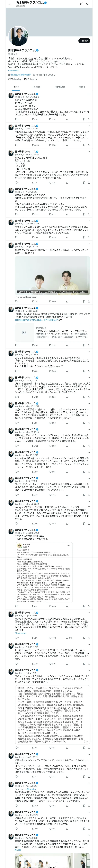Open more options on the Sep 17, 2020 post
Viewport: 98px width, 868px height.
pos(89,152)
